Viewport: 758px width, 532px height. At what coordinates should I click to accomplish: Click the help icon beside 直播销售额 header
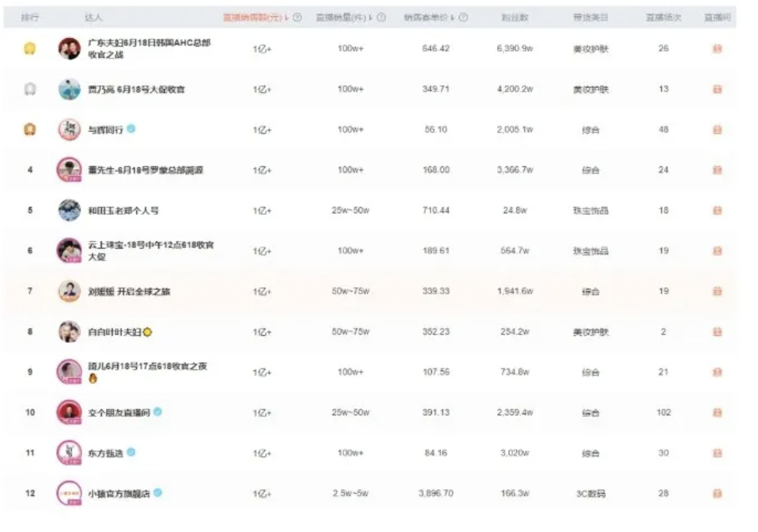coord(297,18)
